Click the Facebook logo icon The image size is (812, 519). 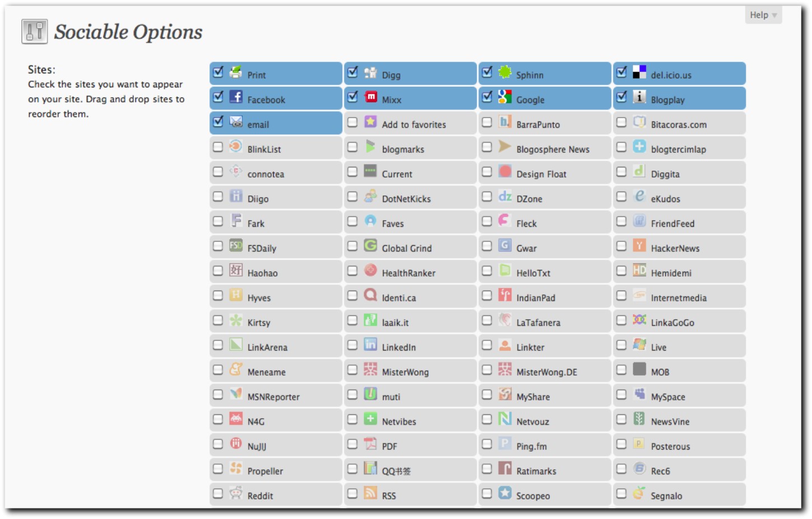pyautogui.click(x=236, y=97)
